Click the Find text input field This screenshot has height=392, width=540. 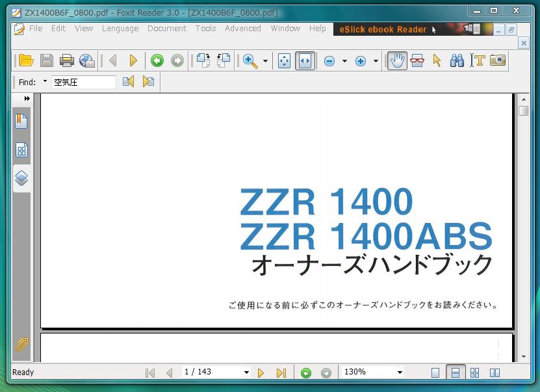[x=84, y=82]
